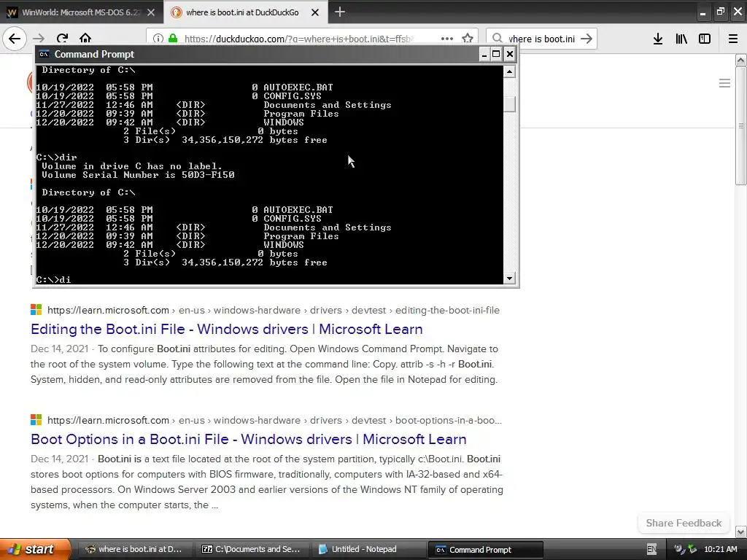
Task: Click the green padlock security icon
Action: (173, 39)
